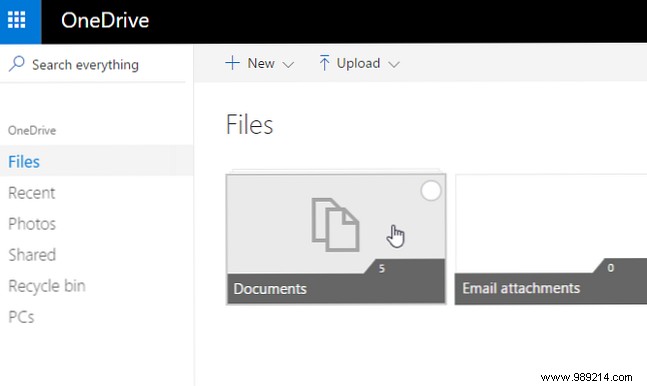Viewport: 647px width, 386px height.
Task: Click the Upload button label
Action: tap(358, 63)
